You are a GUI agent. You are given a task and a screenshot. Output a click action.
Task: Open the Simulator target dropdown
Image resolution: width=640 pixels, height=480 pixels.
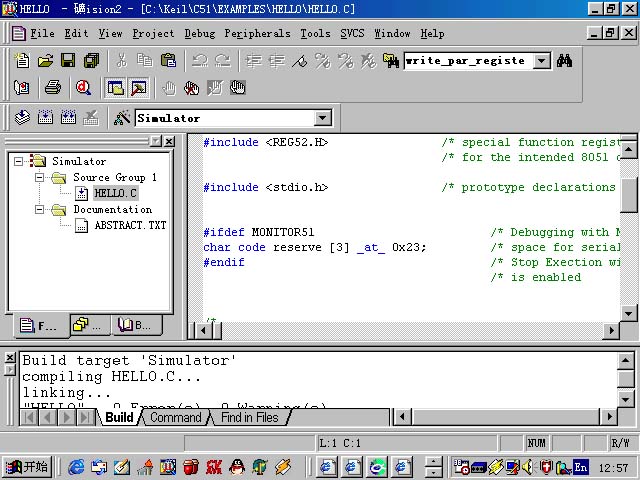[x=322, y=118]
